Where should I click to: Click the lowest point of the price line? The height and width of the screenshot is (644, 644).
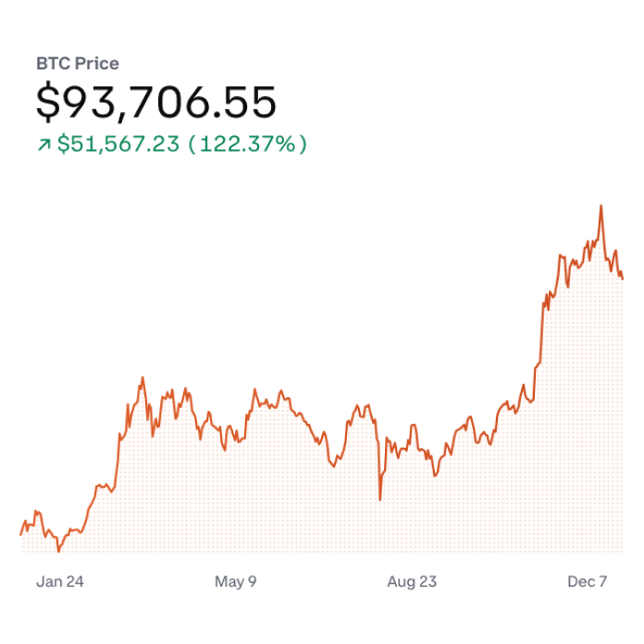58,551
